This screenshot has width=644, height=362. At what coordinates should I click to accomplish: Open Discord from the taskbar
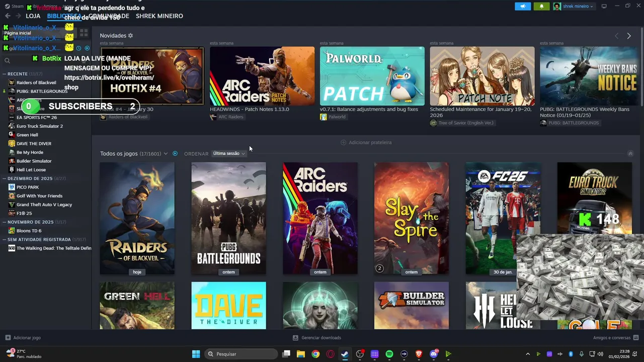point(434,354)
